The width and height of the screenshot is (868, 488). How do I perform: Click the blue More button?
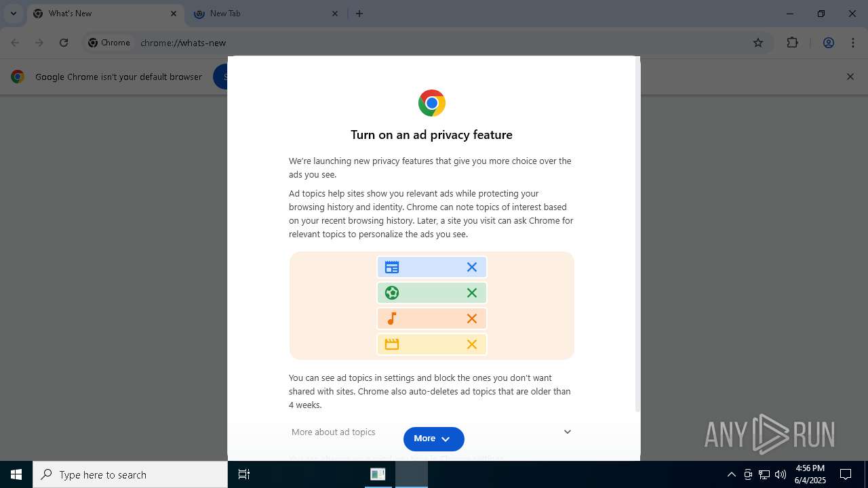click(x=434, y=439)
